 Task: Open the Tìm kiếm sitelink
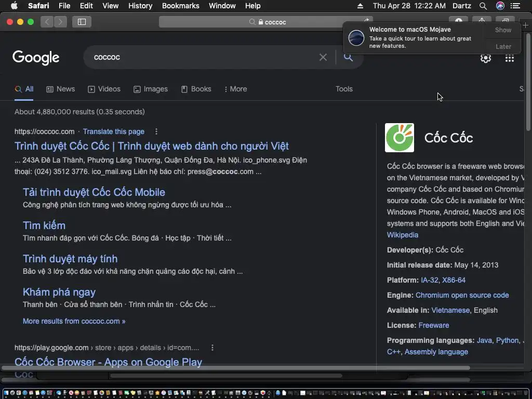click(x=44, y=225)
